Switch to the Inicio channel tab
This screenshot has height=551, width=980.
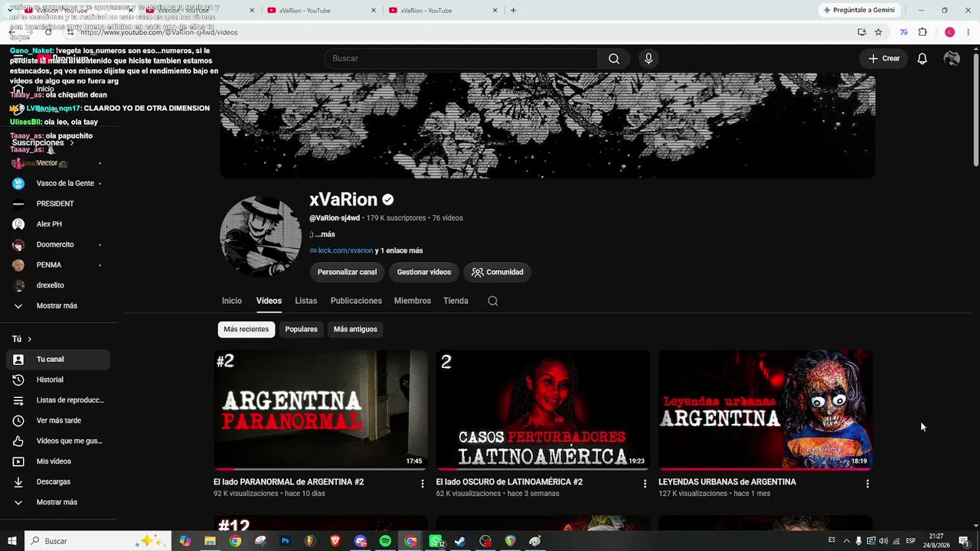click(232, 301)
